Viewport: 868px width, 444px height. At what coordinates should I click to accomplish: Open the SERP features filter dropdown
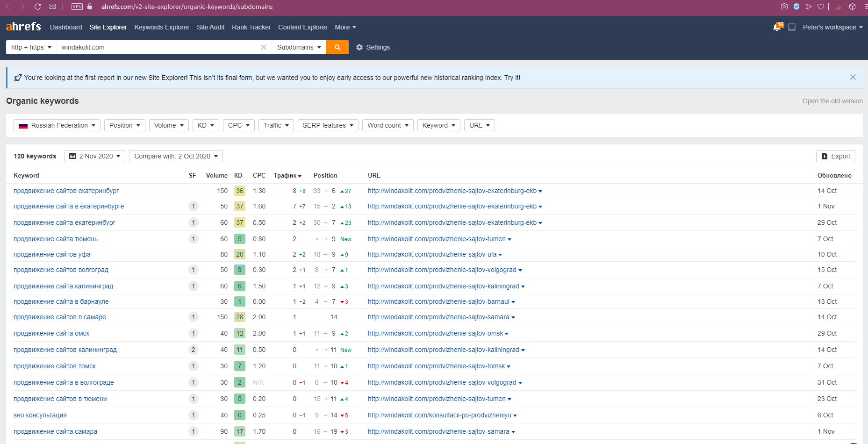pos(328,125)
